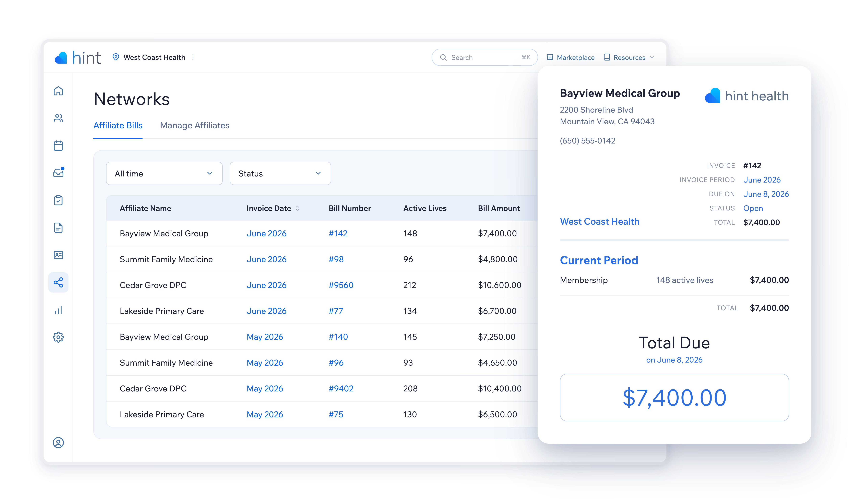Open the Inbox icon with notification dot
Screen dimensions: 852x504
coord(58,173)
